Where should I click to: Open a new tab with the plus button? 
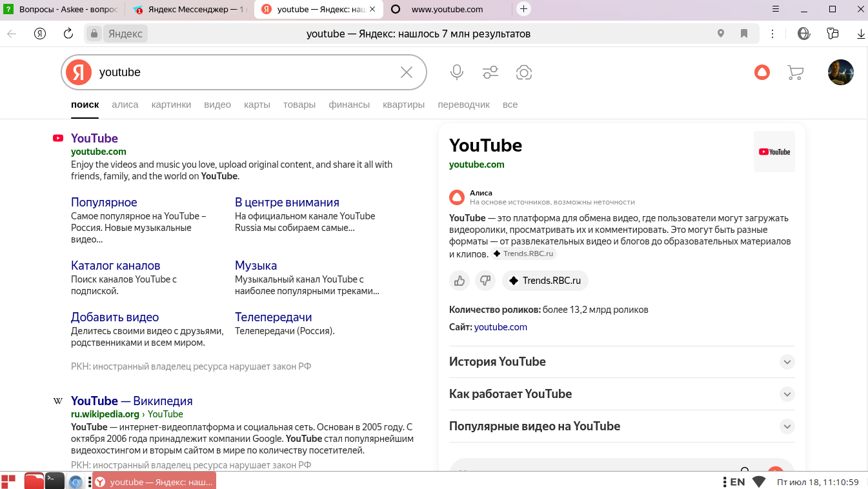point(524,9)
